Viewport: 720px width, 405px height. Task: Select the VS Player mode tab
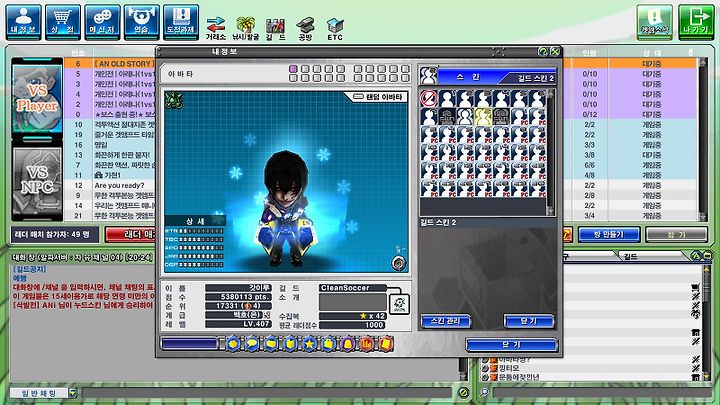click(x=37, y=98)
